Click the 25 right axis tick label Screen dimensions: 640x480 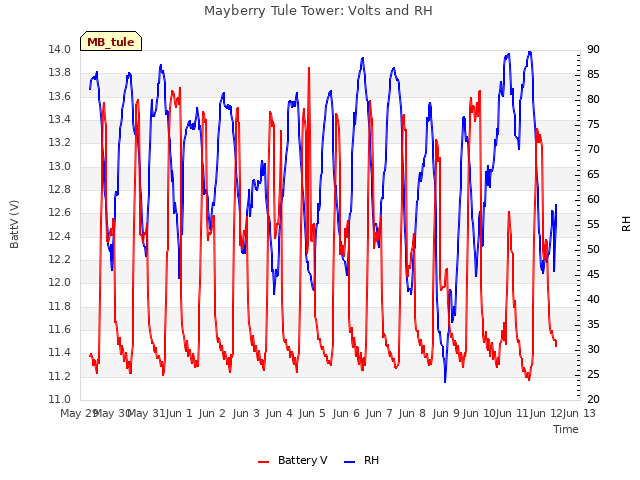click(593, 374)
